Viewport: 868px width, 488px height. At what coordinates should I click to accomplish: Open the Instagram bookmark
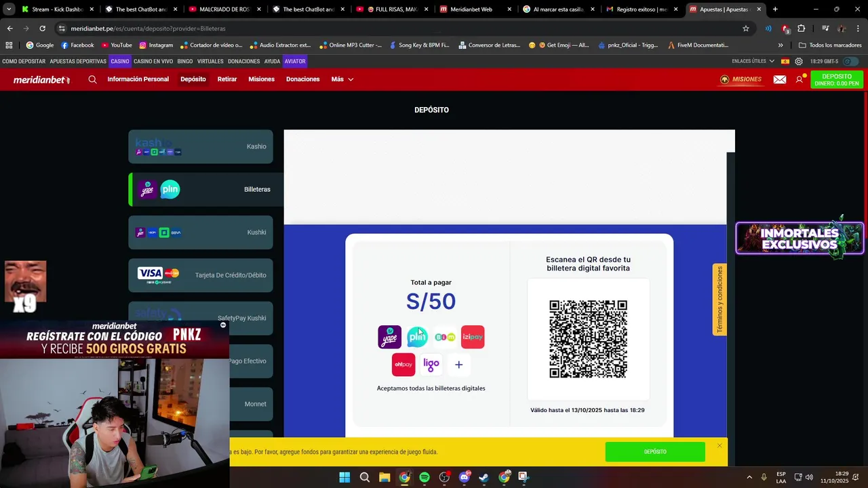click(x=156, y=45)
